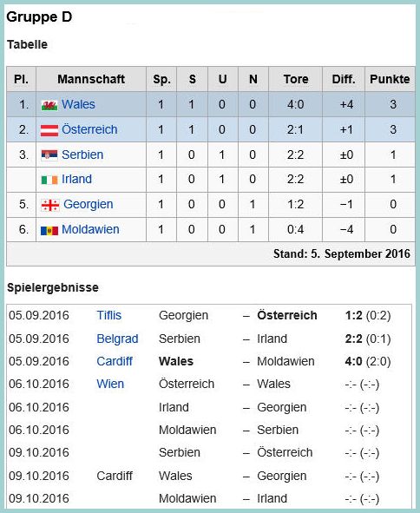Screen dimensions: 420x513
Task: Follow the blue Cardiff venue link
Action: [115, 361]
